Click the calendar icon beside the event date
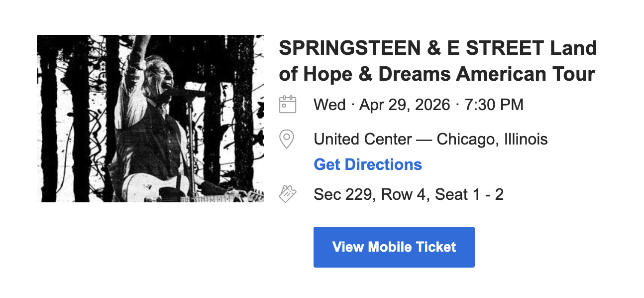The image size is (644, 298). point(288,105)
